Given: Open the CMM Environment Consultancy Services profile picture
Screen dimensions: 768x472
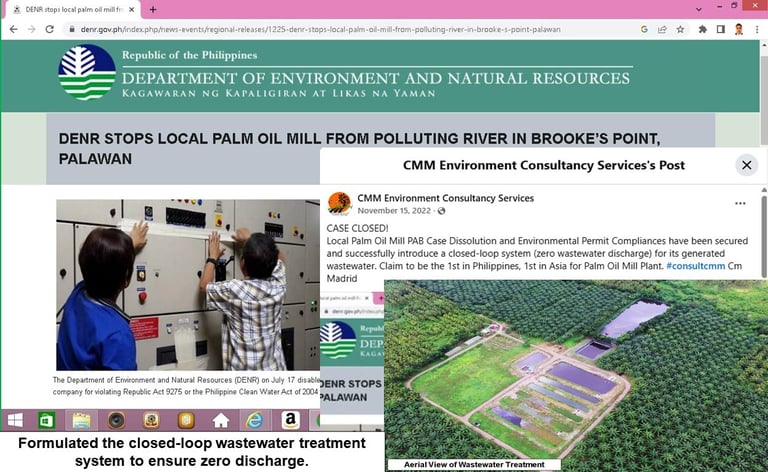Looking at the screenshot, I should coord(339,204).
